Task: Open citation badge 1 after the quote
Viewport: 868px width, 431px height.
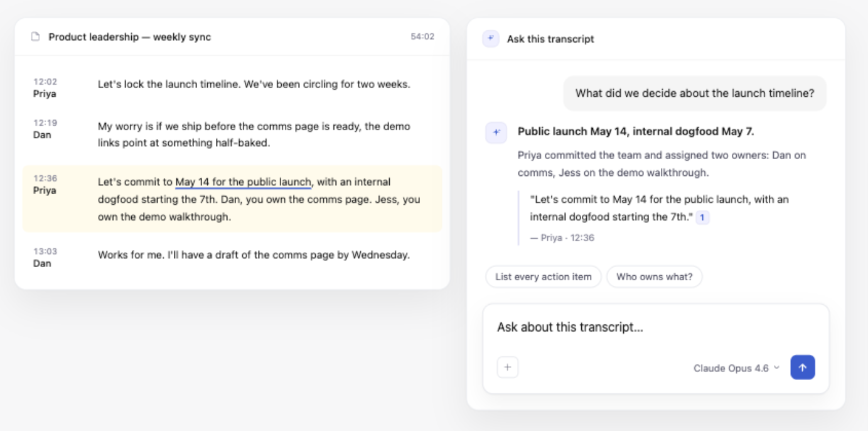Action: coord(702,217)
